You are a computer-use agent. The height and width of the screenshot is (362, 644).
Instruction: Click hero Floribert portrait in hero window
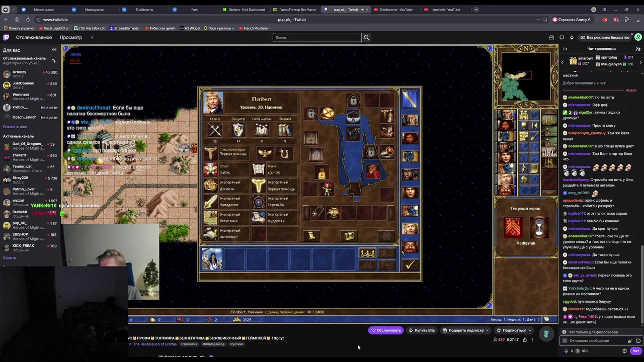click(x=213, y=103)
